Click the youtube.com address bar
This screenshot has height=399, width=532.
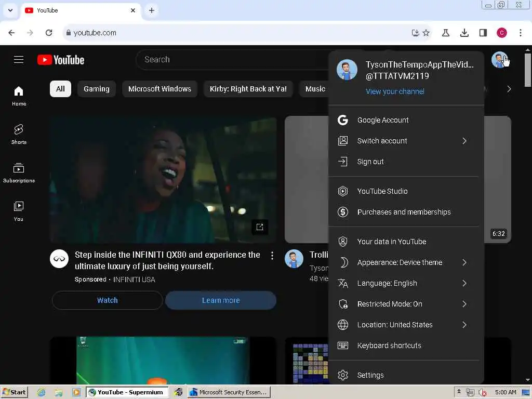237,33
